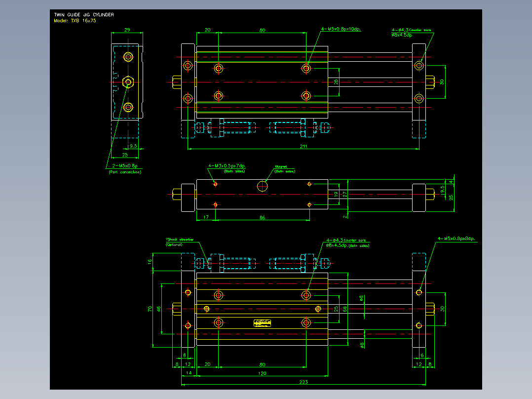Select the "4-M5x0.8px10dp." thread annotation
The image size is (532, 399).
coord(341,29)
